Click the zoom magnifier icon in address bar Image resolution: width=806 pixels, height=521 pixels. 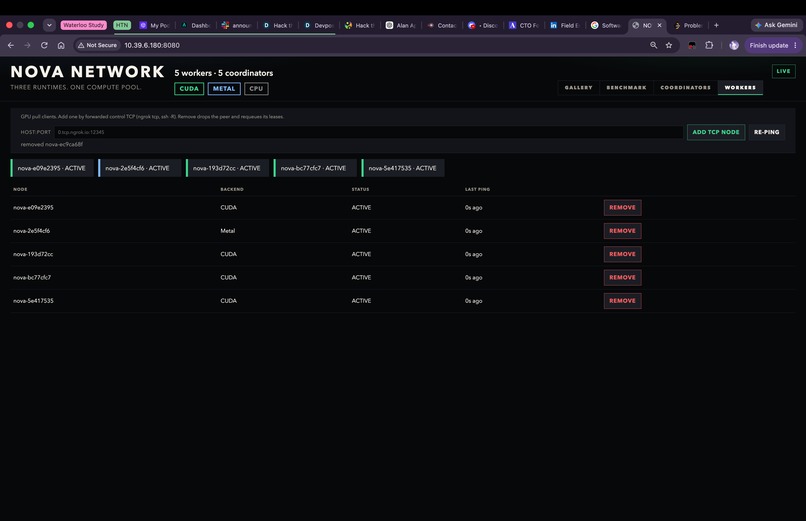pyautogui.click(x=653, y=45)
